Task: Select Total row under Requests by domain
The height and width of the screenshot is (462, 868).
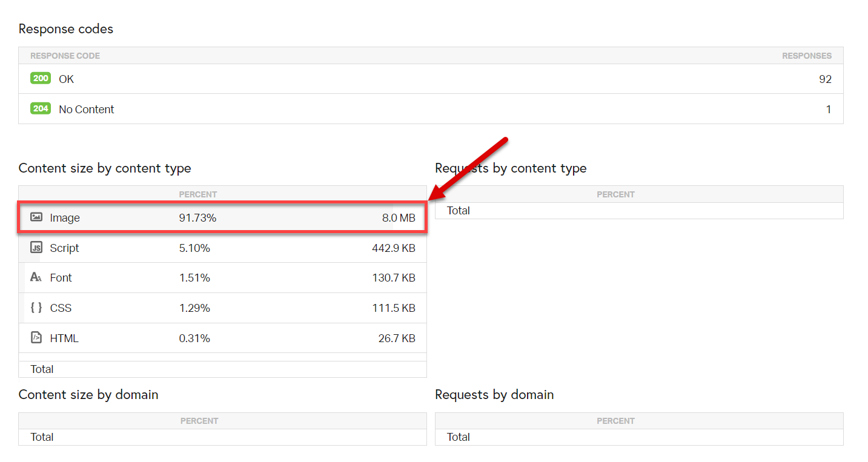Action: 459,437
